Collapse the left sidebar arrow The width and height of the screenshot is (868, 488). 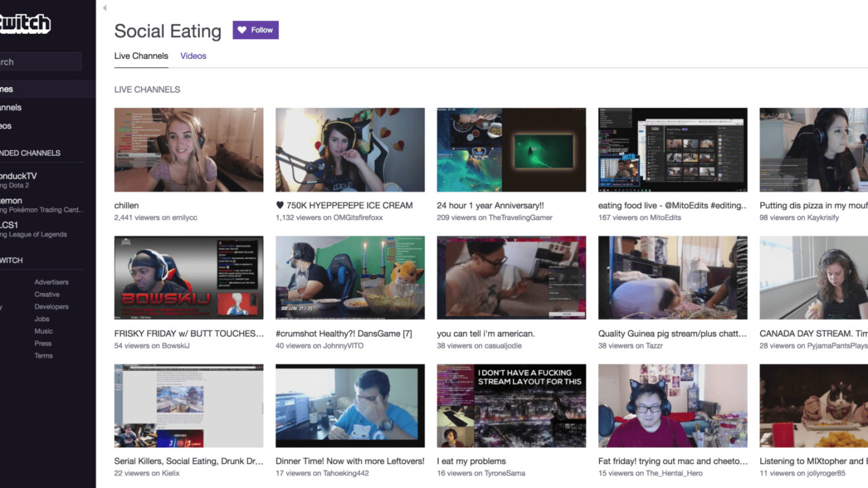[x=104, y=8]
